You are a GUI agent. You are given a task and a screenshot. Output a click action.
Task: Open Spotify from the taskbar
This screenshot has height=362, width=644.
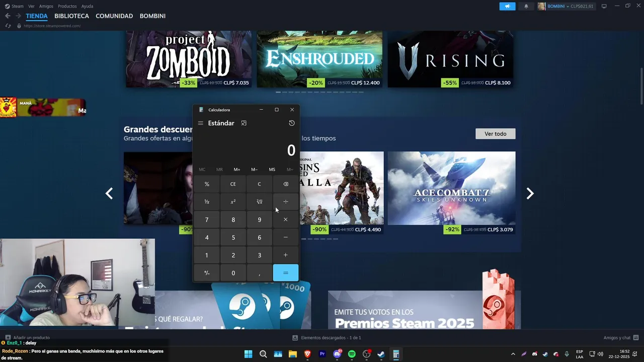coord(352,354)
